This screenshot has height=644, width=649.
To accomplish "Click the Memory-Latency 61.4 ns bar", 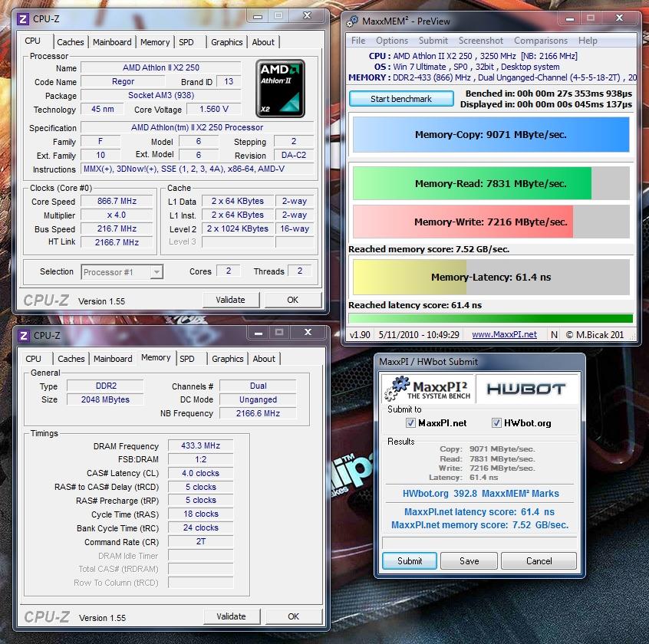I will coord(491,277).
